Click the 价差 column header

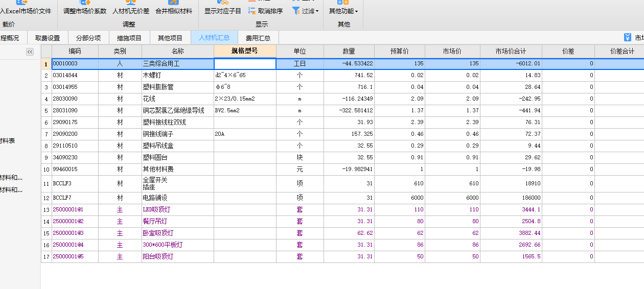[568, 52]
